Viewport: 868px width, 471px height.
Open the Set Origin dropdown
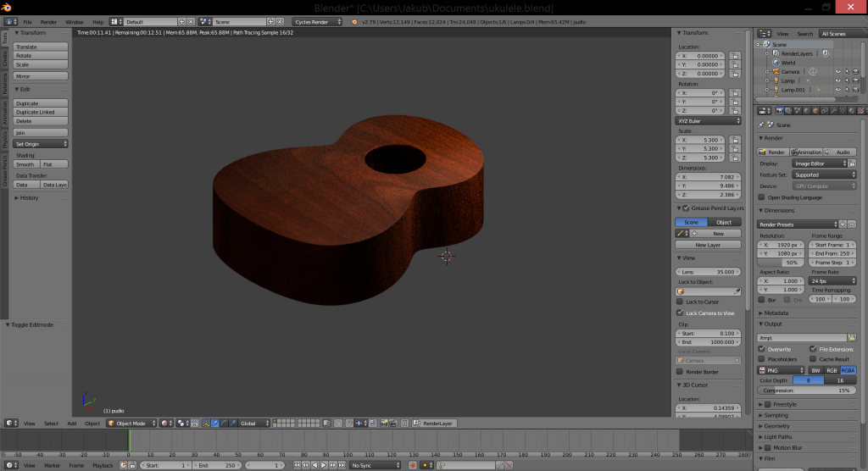click(x=41, y=144)
